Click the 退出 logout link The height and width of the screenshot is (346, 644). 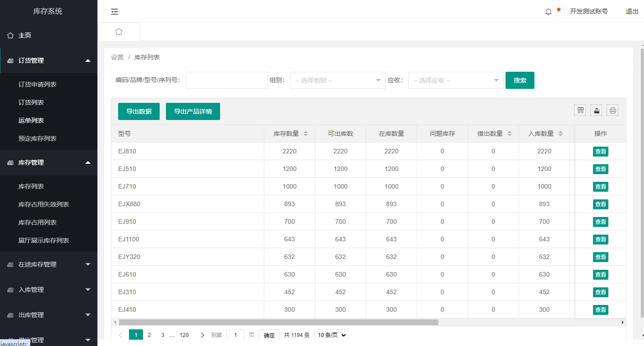tap(632, 12)
